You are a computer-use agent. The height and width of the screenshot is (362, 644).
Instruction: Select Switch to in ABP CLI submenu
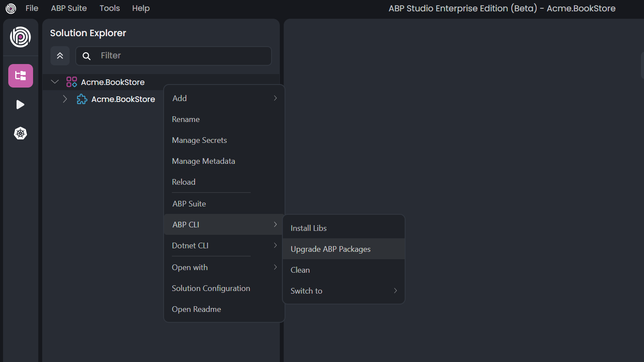(344, 291)
